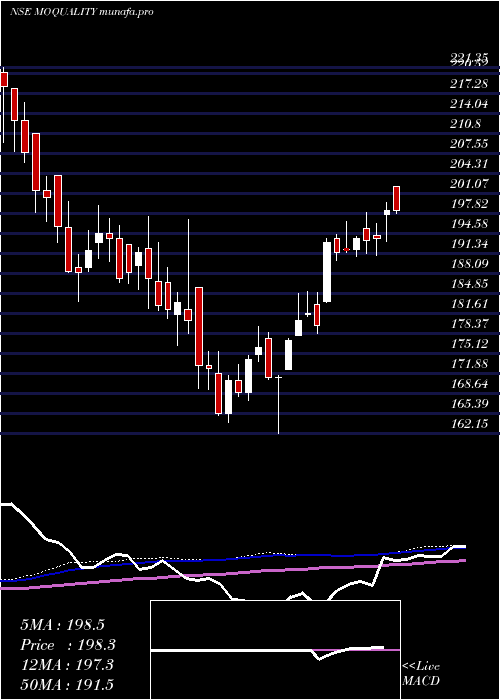This screenshot has height=700, width=500.
Task: Click the 50MA : 191.5 value
Action: tap(66, 685)
